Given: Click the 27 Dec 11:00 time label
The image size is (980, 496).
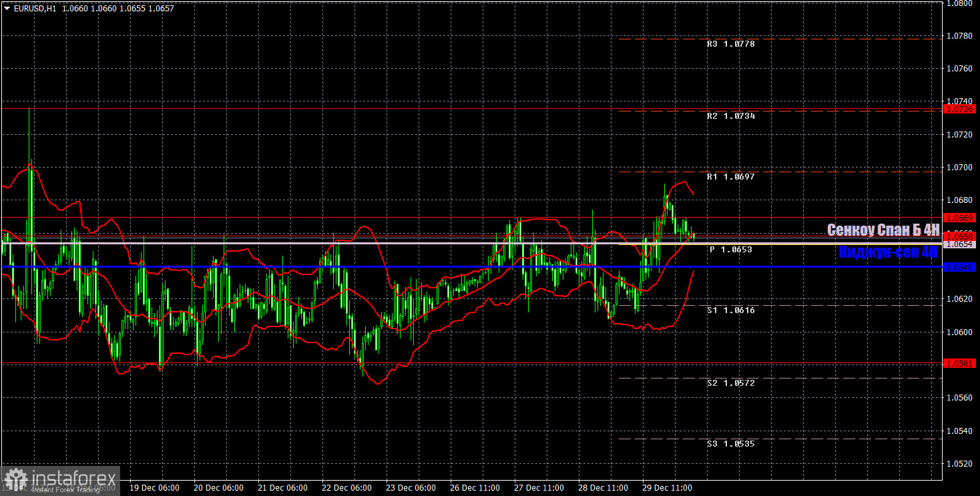Looking at the screenshot, I should (x=539, y=488).
